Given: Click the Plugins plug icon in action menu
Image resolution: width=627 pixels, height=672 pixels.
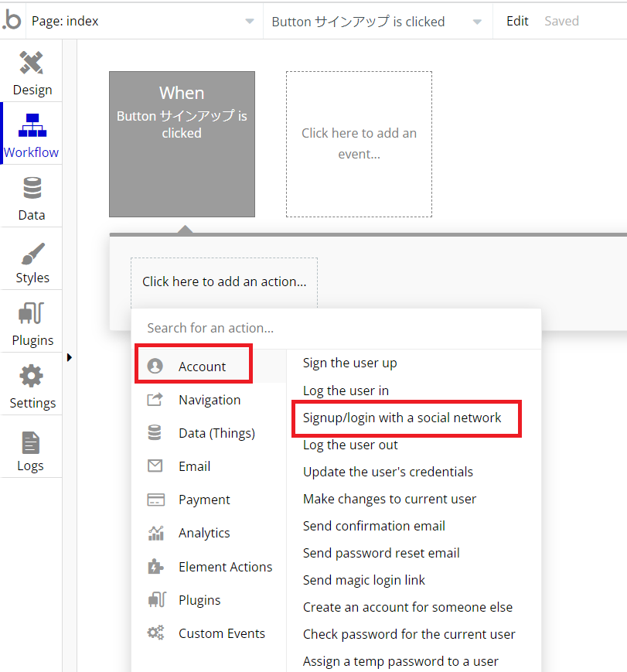Looking at the screenshot, I should coord(157,599).
